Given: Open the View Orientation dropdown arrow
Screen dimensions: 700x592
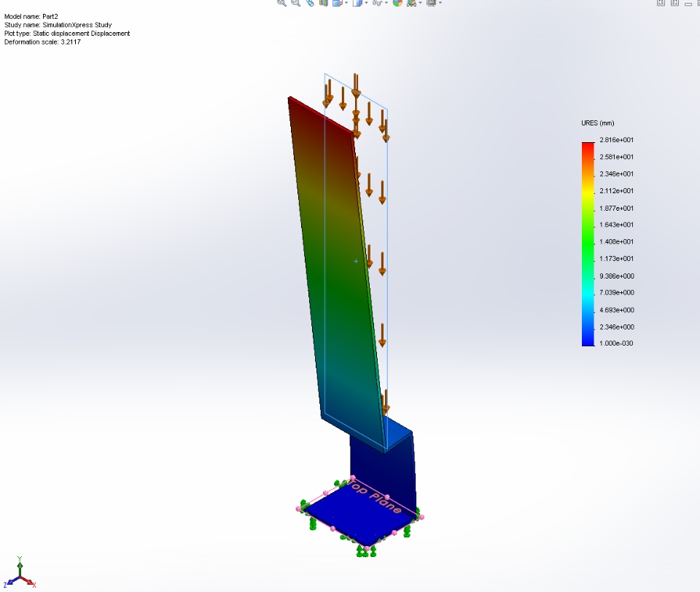Looking at the screenshot, I should tap(346, 2).
